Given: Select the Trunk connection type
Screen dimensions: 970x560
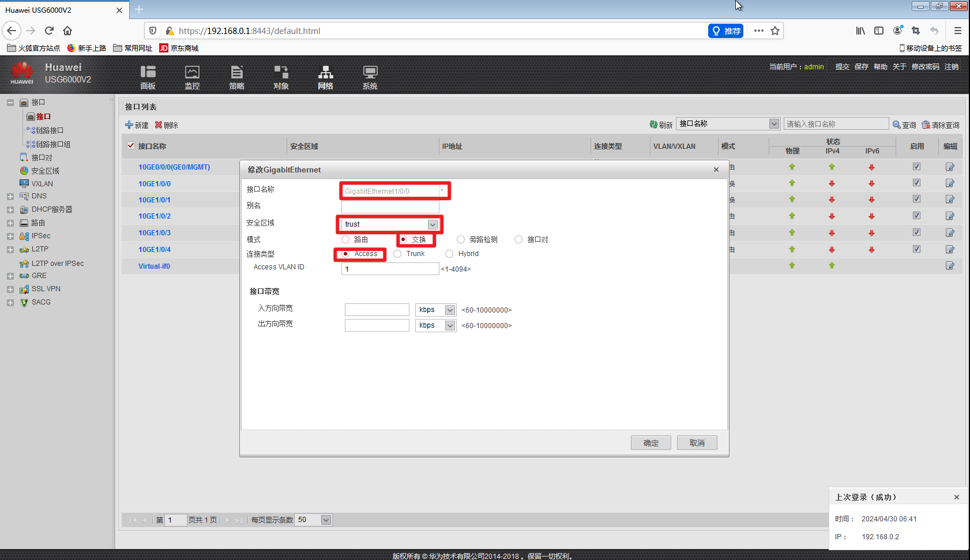Looking at the screenshot, I should tap(397, 254).
